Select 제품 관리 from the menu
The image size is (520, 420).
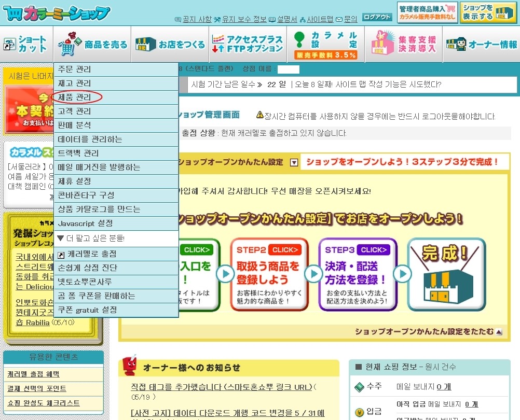75,97
